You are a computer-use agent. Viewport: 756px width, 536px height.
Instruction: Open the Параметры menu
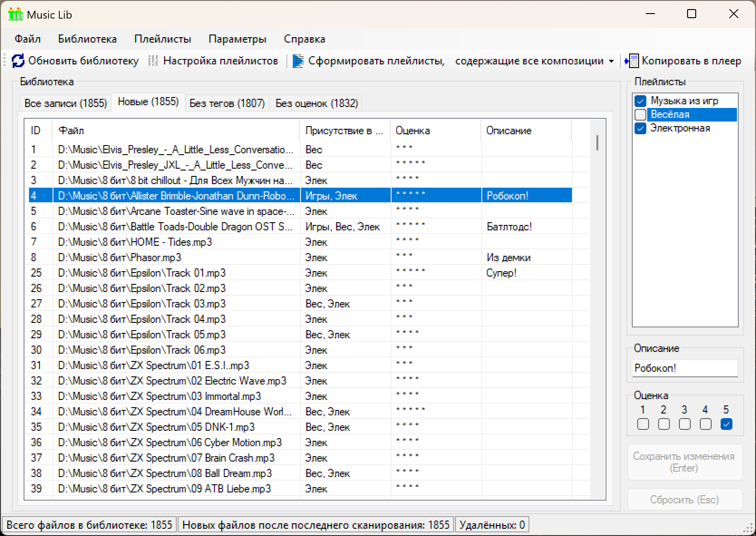[237, 39]
